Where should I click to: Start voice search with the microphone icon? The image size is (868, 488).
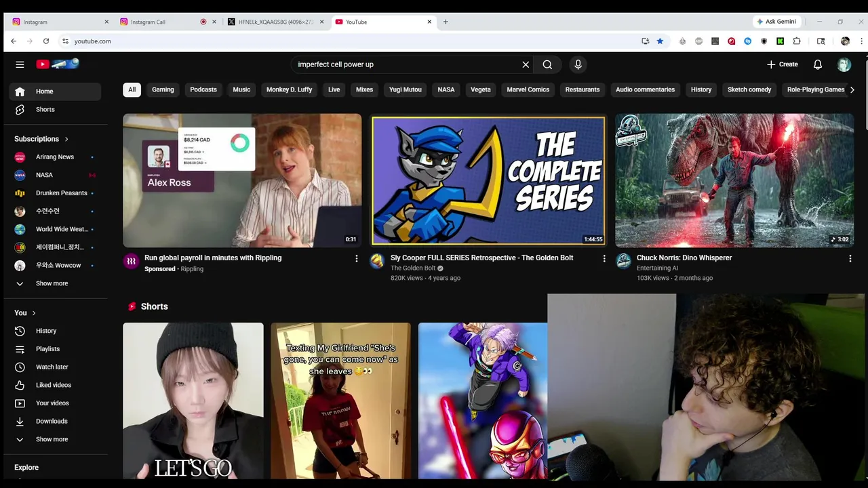coord(578,64)
